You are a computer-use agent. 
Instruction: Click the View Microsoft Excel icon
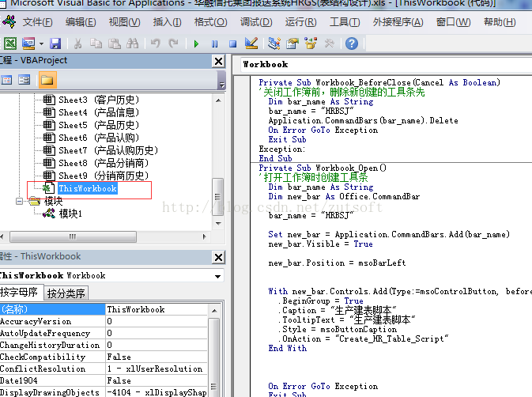(x=10, y=43)
